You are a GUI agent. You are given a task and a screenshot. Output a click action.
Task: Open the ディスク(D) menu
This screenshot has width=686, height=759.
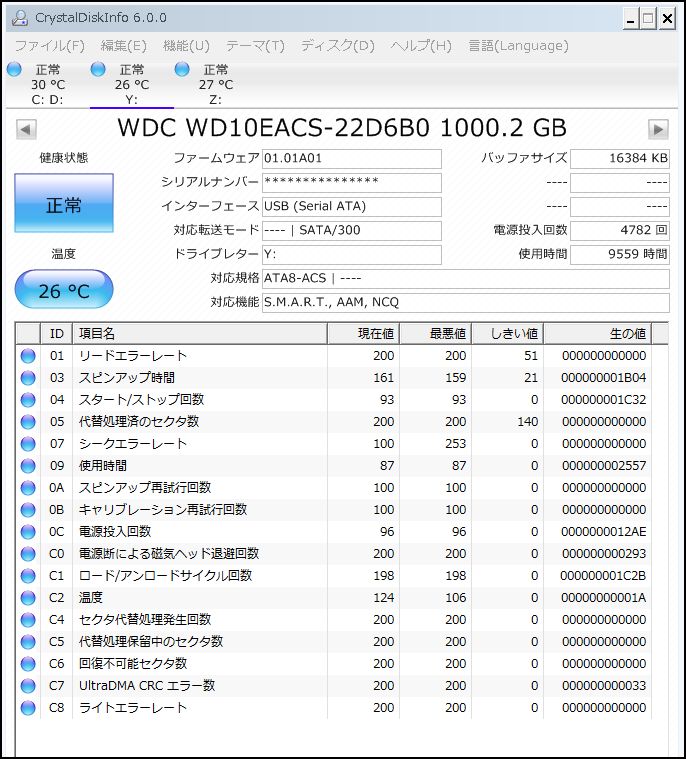(x=338, y=46)
